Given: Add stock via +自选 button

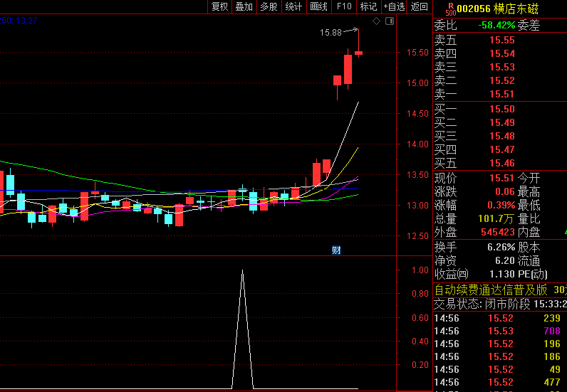Looking at the screenshot, I should [x=394, y=7].
